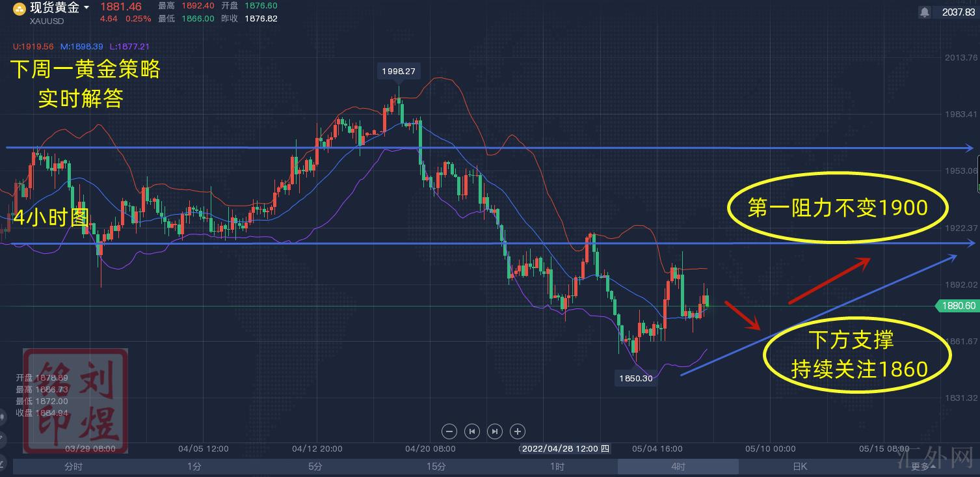
Task: Click the gold 现货黄金 symbol logo icon
Action: (x=20, y=9)
